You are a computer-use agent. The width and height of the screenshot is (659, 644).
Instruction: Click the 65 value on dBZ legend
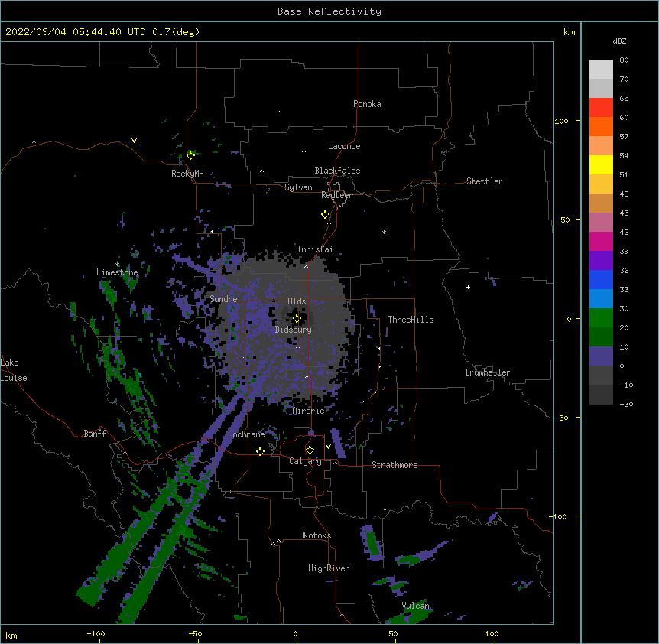point(624,99)
